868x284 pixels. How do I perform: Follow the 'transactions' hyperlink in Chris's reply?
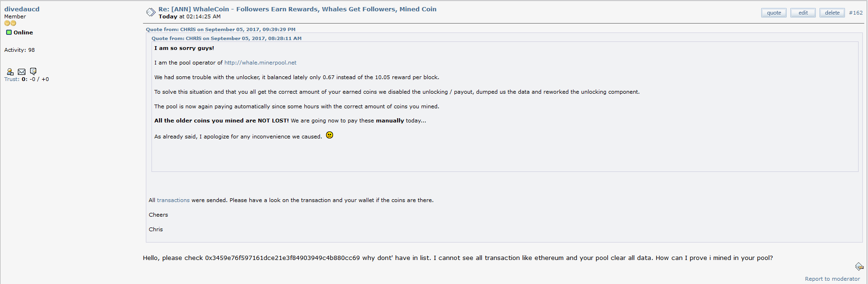coord(173,200)
